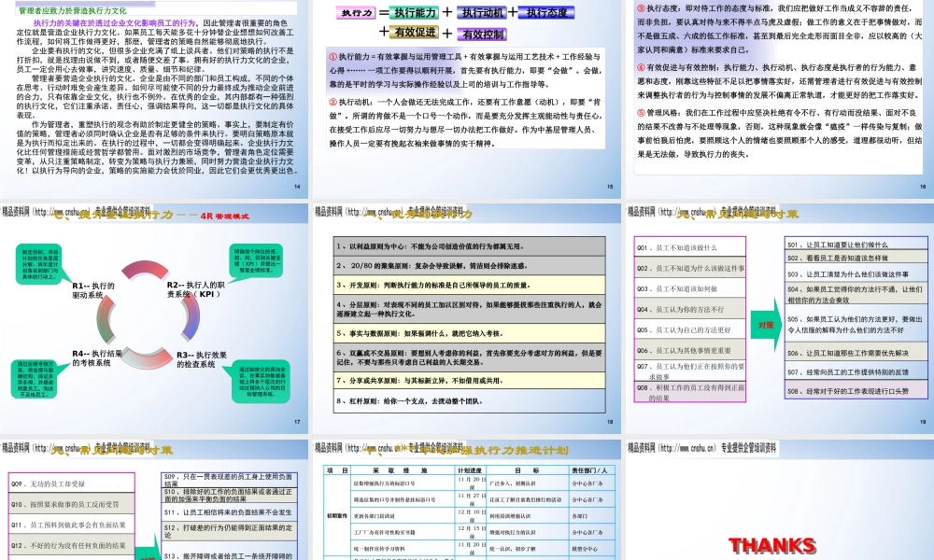Click Q11、员工预料到做此事会有负面结果
Screen dimensions: 934x560
tap(72, 525)
